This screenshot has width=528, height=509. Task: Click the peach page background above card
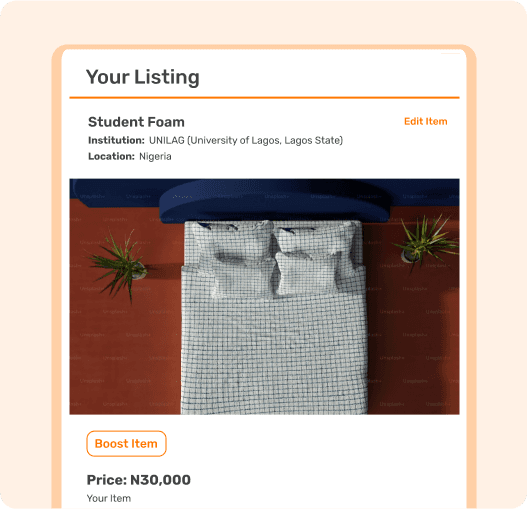click(264, 22)
